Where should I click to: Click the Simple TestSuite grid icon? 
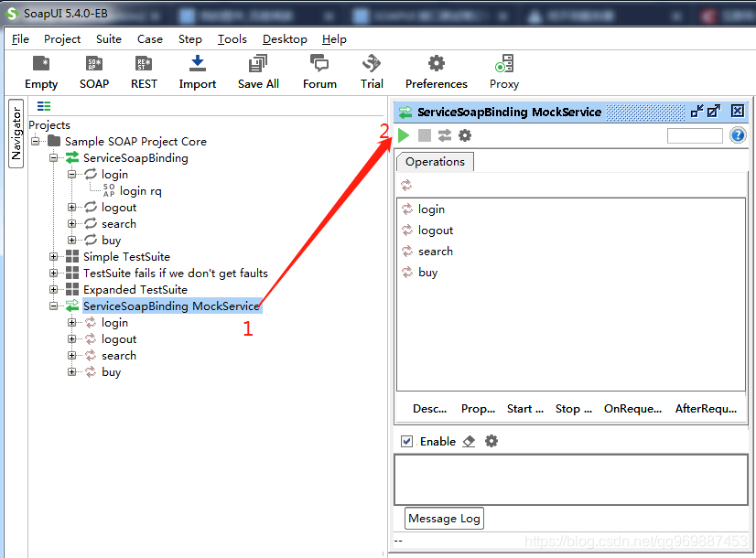click(72, 256)
